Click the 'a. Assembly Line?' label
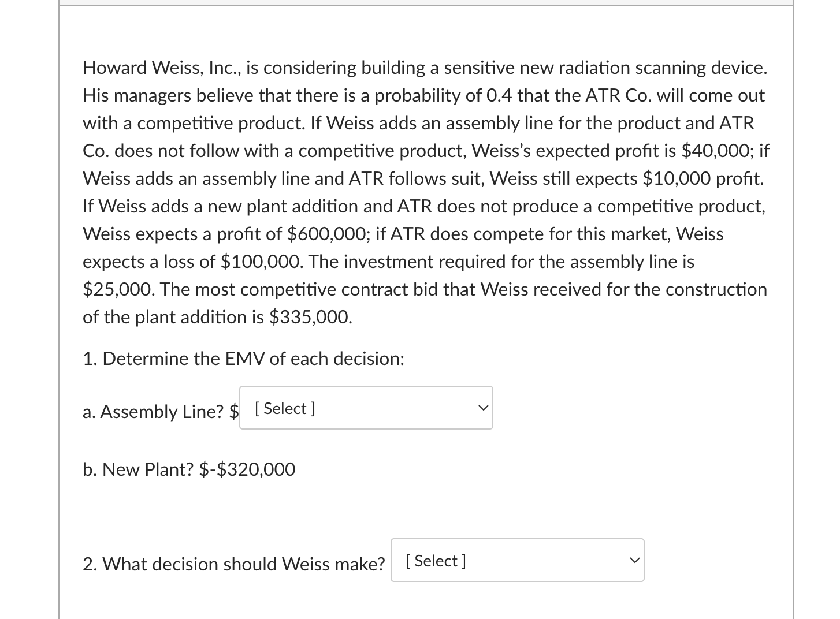Screen dimensions: 840x619 coord(153,412)
